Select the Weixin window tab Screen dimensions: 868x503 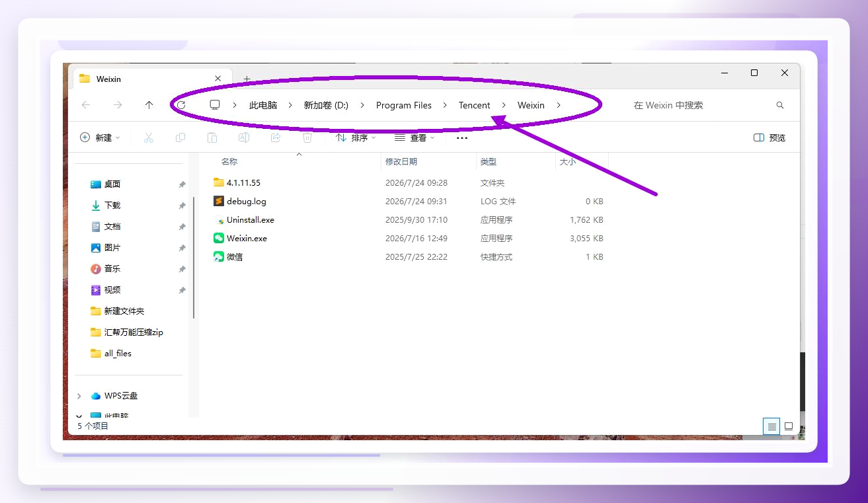point(151,79)
